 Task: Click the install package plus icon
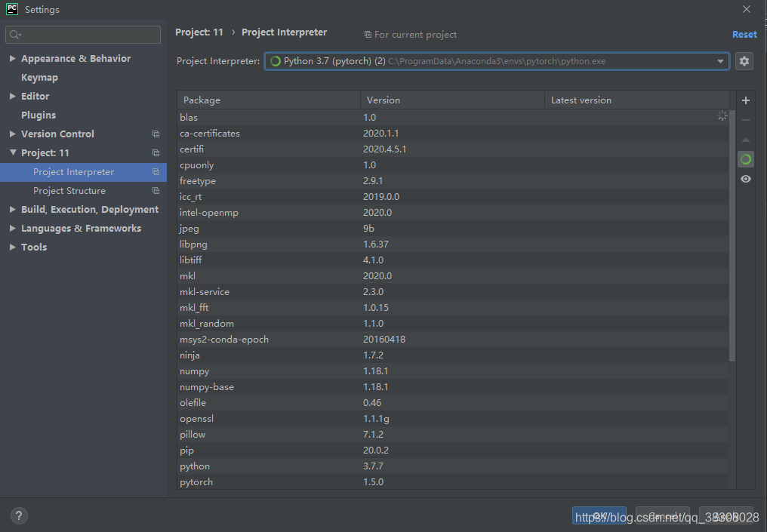(745, 100)
